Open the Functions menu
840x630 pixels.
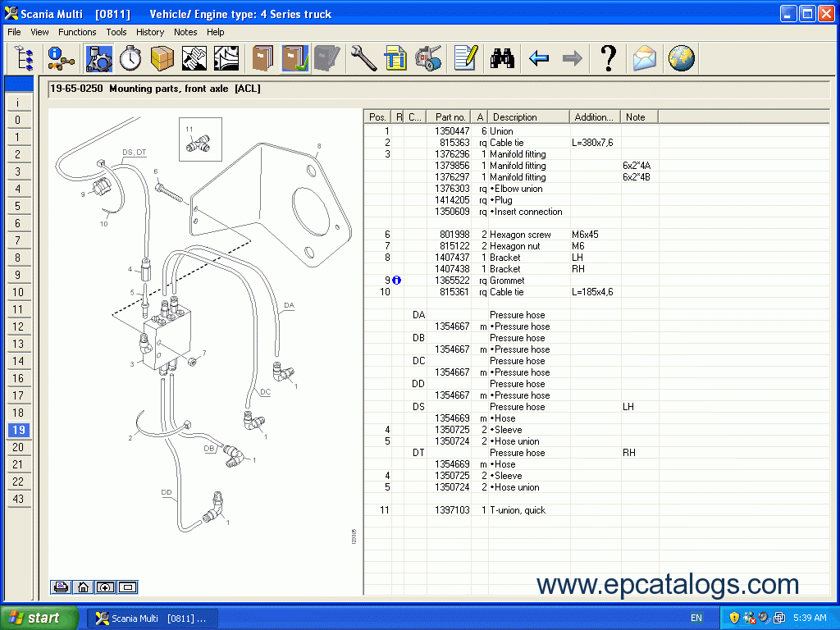pos(77,32)
